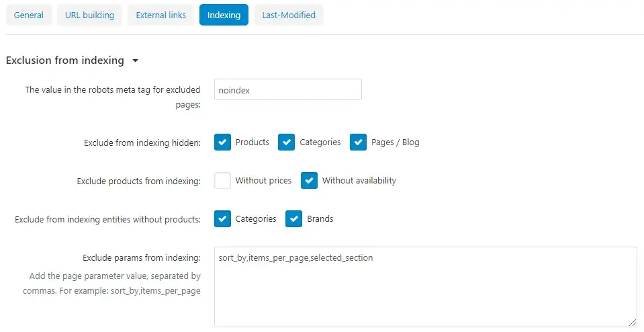The image size is (644, 332).
Task: Disable the Brands checkbox
Action: pos(294,219)
